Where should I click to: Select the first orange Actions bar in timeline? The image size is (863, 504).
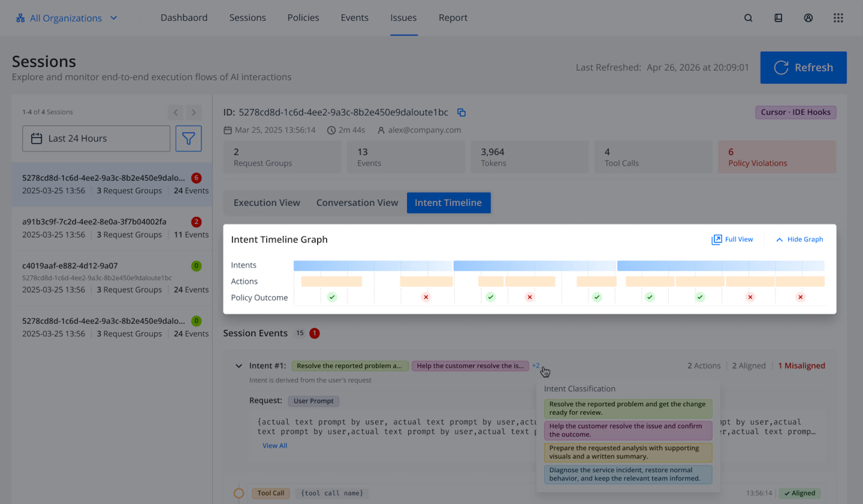pyautogui.click(x=331, y=281)
